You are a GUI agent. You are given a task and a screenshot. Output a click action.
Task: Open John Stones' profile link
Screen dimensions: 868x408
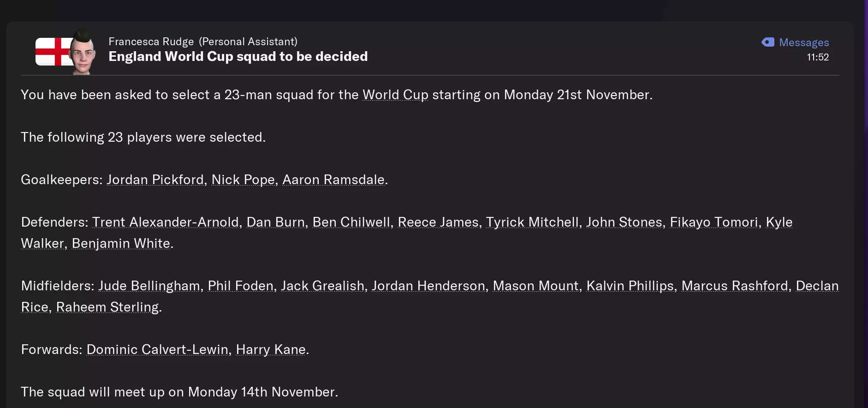tap(624, 222)
